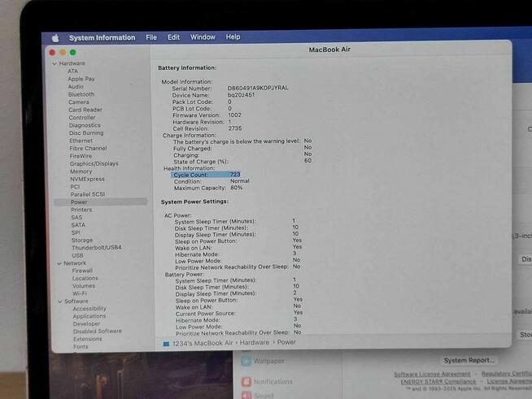532x399 pixels.
Task: Select Bluetooth in the sidebar
Action: [81, 94]
